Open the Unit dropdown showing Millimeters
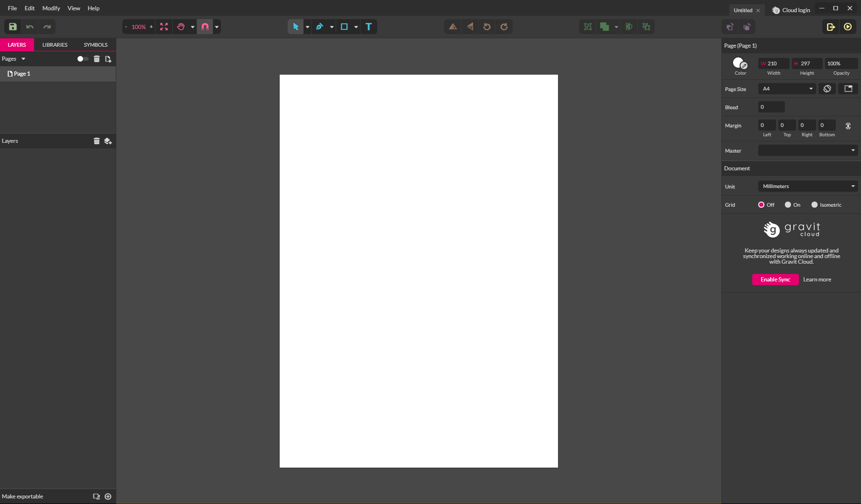The height and width of the screenshot is (504, 861). tap(807, 186)
